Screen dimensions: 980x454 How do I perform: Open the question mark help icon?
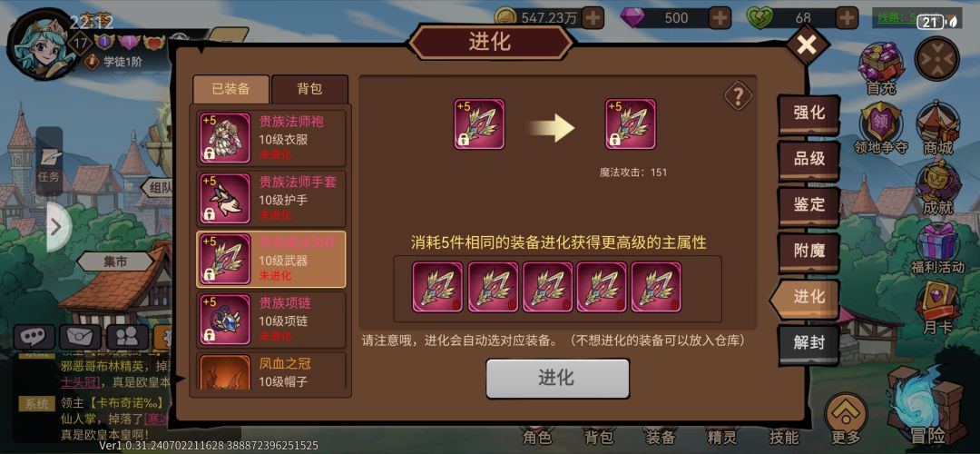click(738, 95)
